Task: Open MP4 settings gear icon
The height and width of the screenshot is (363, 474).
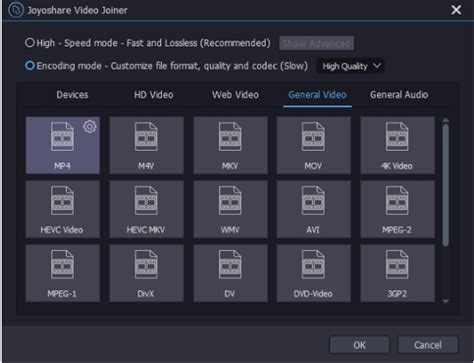Action: tap(90, 127)
